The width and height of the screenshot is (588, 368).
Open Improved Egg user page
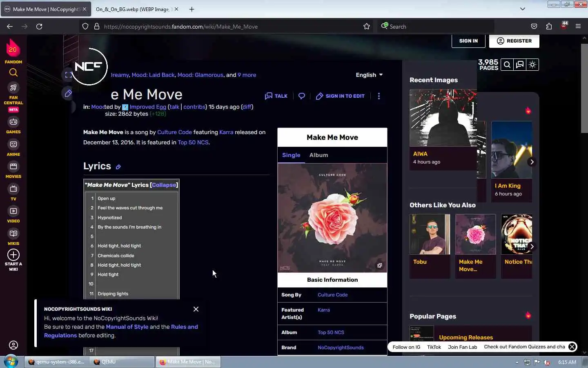click(x=148, y=107)
